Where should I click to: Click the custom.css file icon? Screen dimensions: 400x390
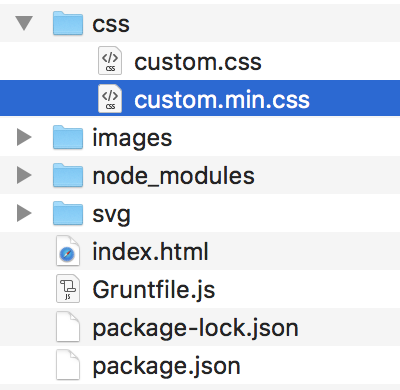coord(110,61)
